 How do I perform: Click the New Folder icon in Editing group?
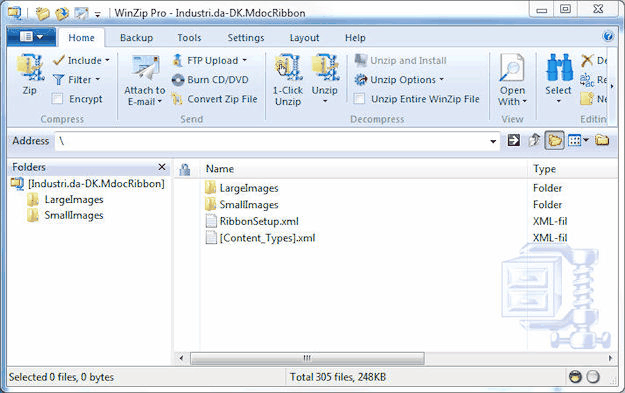[x=587, y=98]
